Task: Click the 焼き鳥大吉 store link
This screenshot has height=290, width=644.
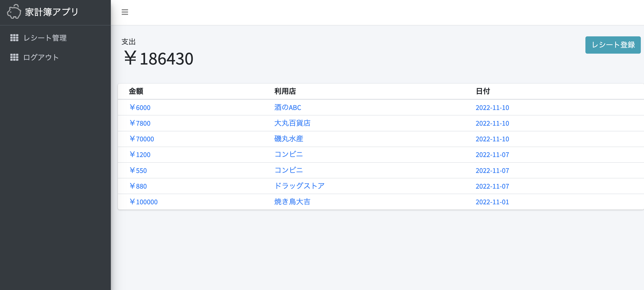Action: [292, 202]
